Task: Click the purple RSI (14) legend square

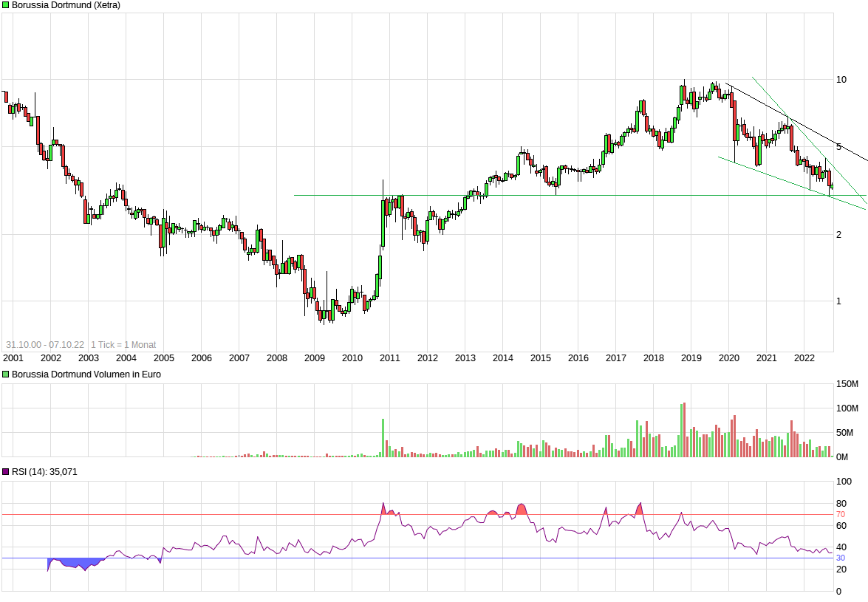Action: [x=6, y=471]
